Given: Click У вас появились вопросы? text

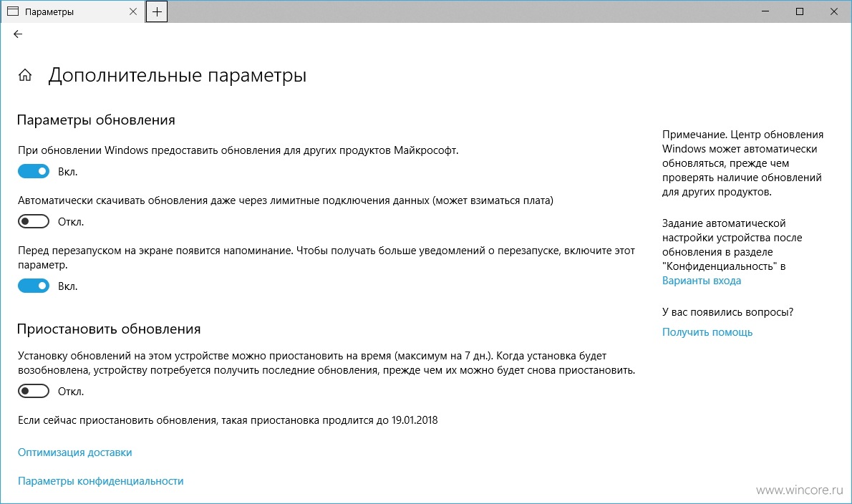Looking at the screenshot, I should (727, 312).
